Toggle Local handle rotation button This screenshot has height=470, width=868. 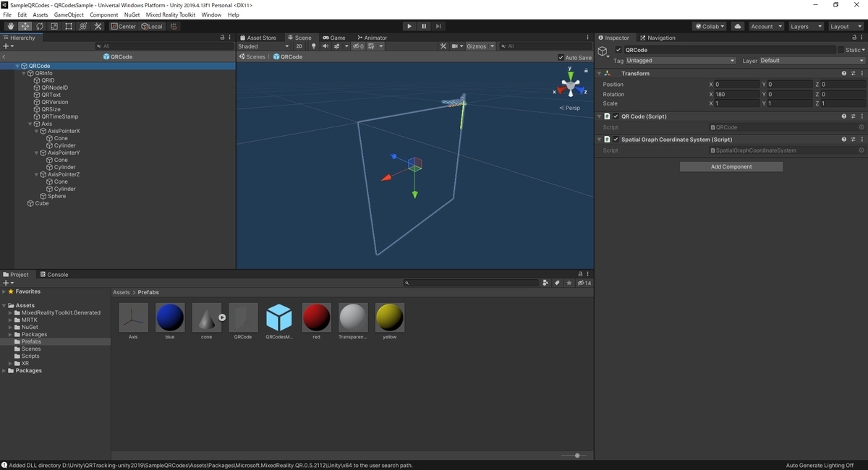tap(152, 26)
